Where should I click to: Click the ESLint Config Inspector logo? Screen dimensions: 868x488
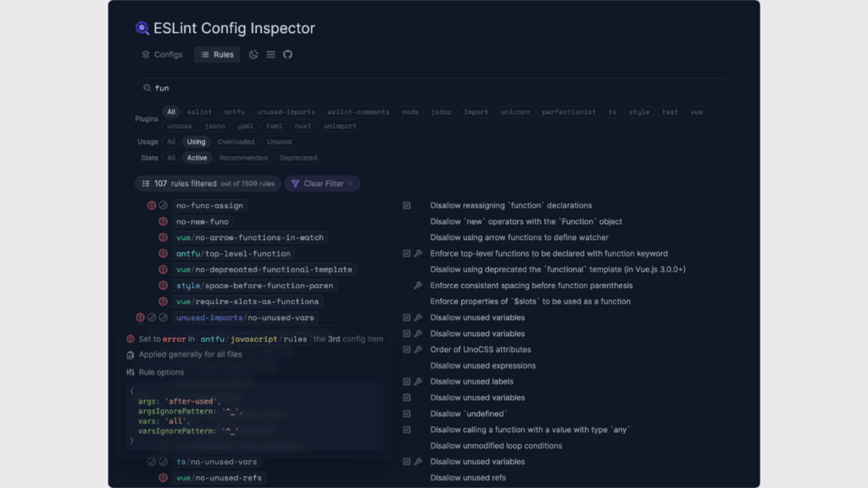click(x=142, y=28)
